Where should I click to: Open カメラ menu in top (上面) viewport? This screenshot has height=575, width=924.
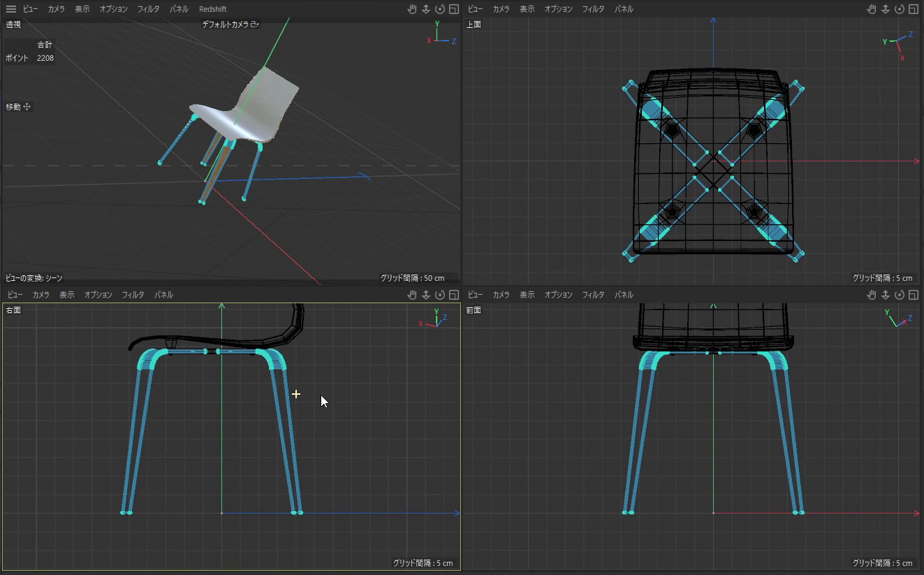[x=501, y=9]
